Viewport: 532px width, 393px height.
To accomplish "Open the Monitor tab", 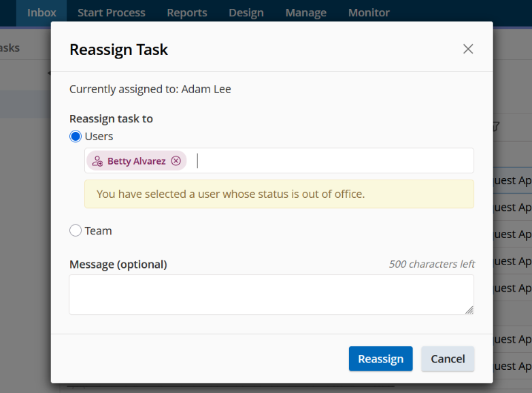I will pyautogui.click(x=369, y=13).
